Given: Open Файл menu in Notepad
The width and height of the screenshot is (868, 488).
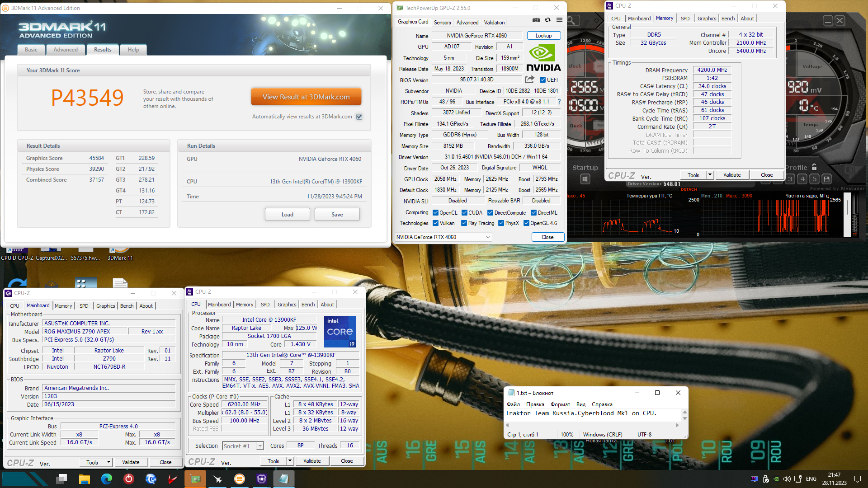Looking at the screenshot, I should 513,404.
